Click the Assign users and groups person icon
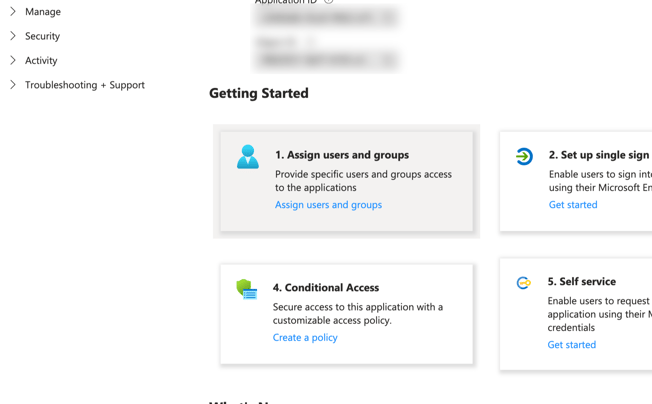The height and width of the screenshot is (404, 652). pyautogui.click(x=248, y=157)
